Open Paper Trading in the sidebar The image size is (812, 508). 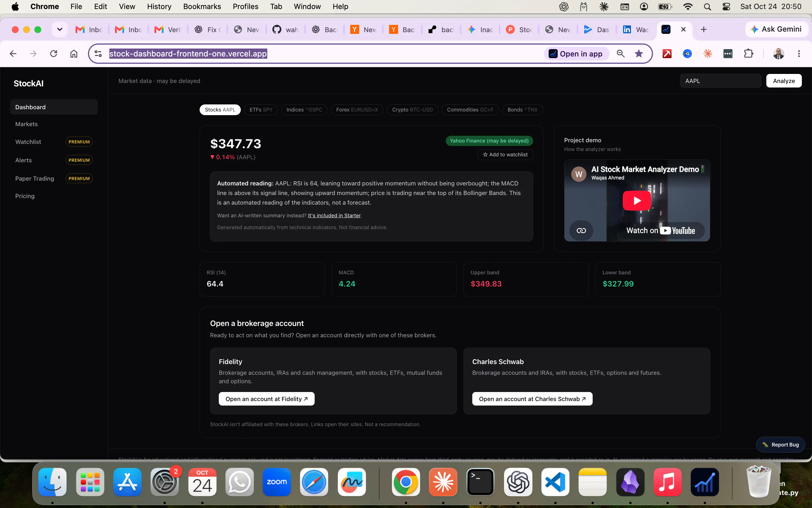(54, 178)
